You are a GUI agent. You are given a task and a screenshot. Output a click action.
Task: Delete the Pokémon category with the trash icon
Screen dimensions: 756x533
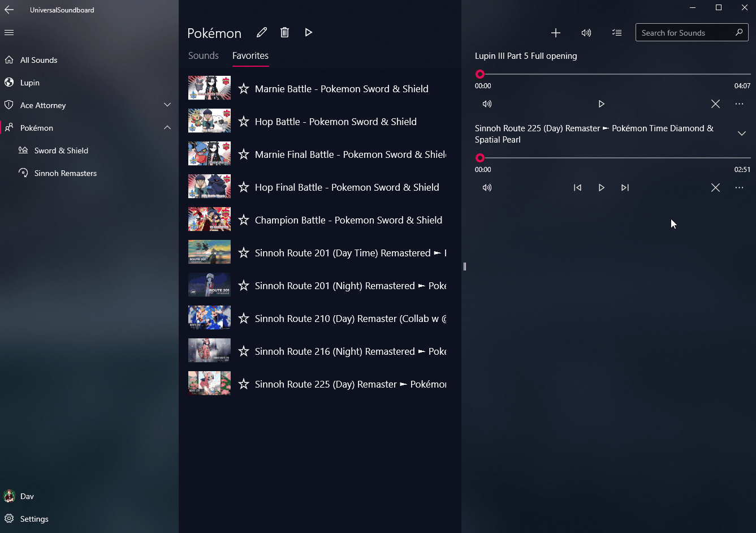(x=285, y=33)
